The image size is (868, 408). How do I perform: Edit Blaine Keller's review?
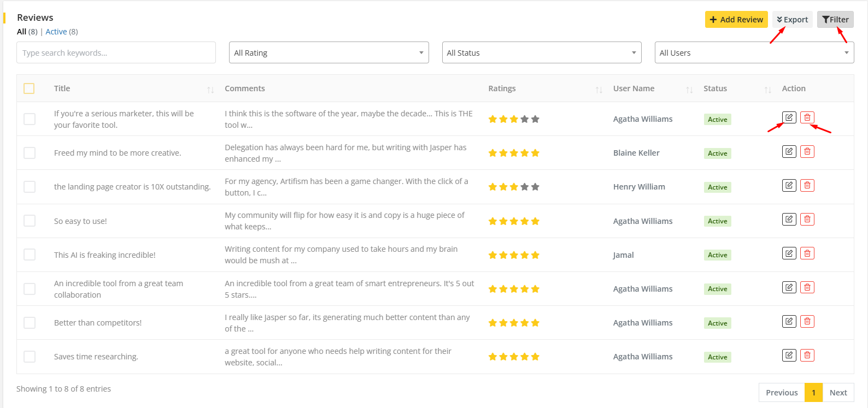(789, 151)
